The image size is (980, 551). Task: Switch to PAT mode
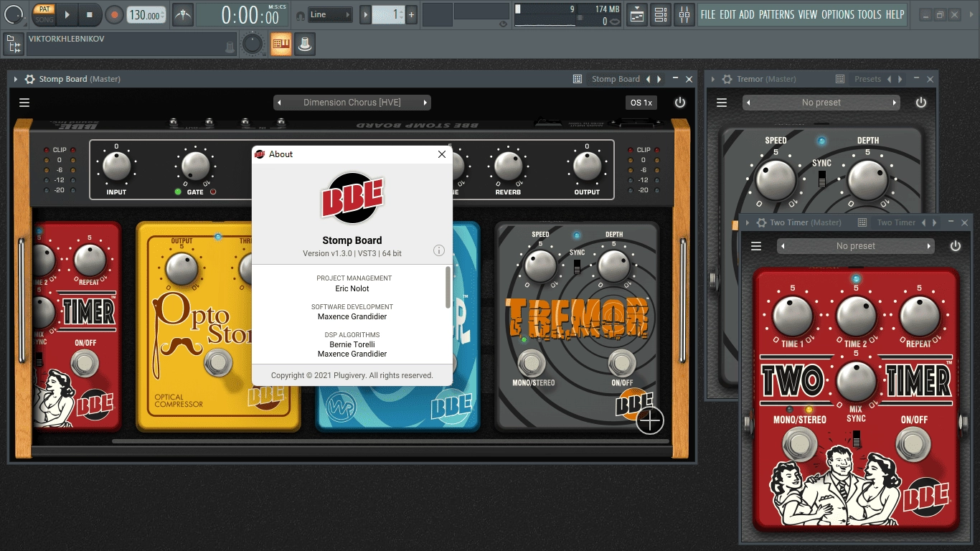[44, 9]
